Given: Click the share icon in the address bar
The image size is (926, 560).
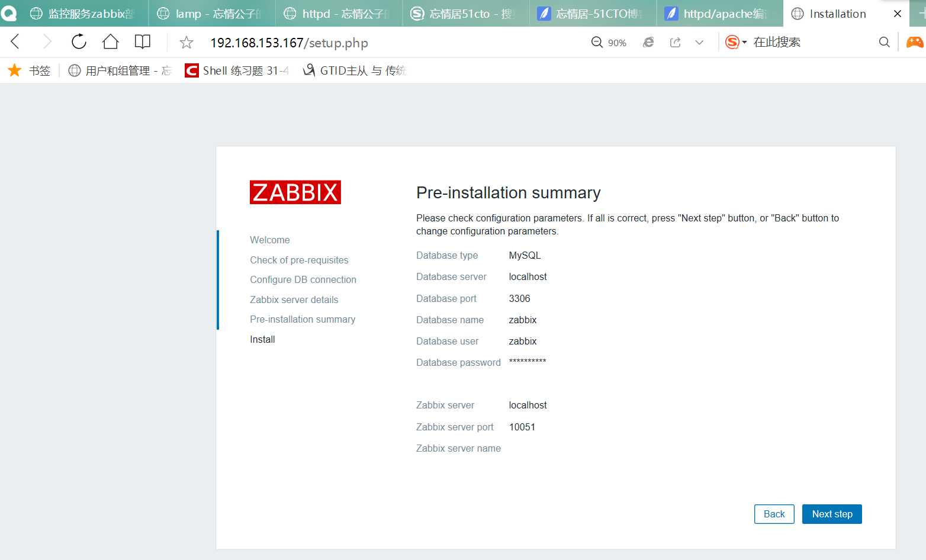Looking at the screenshot, I should (x=675, y=42).
